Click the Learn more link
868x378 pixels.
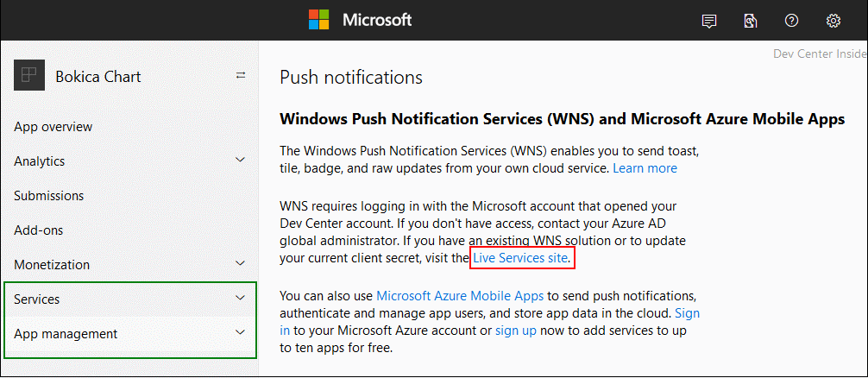coord(645,168)
